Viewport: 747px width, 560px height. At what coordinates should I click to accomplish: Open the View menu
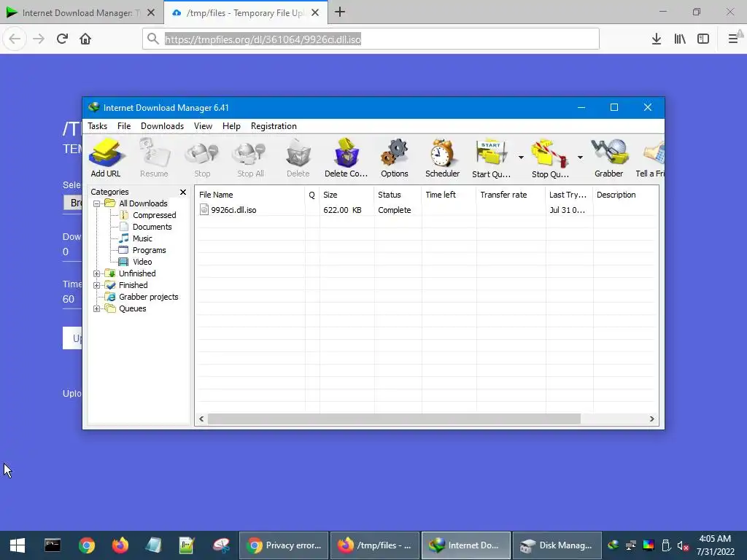203,126
